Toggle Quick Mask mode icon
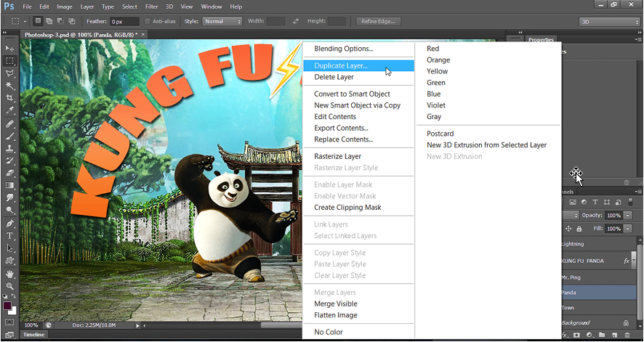 9,322
